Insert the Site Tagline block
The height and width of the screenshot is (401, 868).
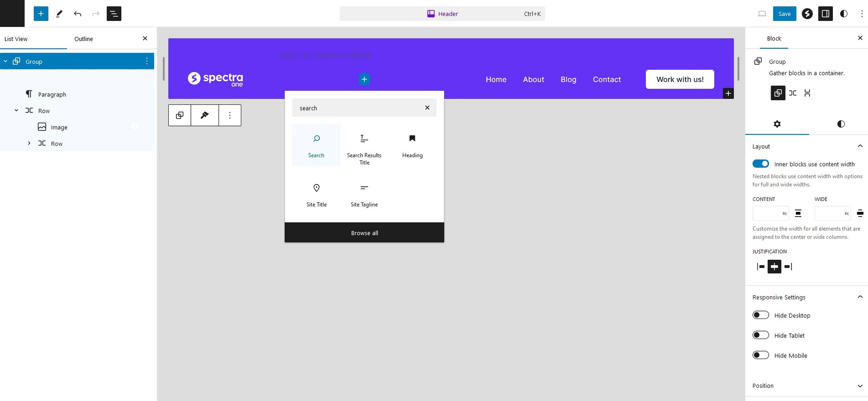click(x=364, y=194)
